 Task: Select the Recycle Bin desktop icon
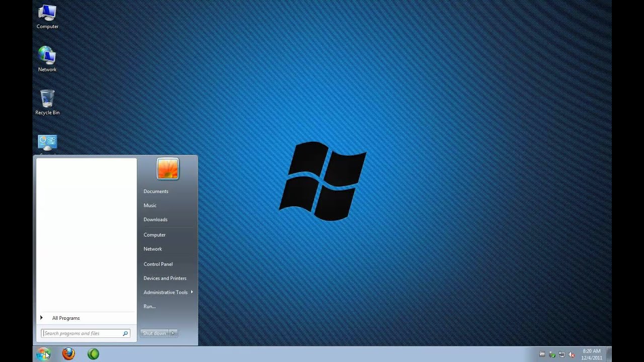[x=47, y=103]
